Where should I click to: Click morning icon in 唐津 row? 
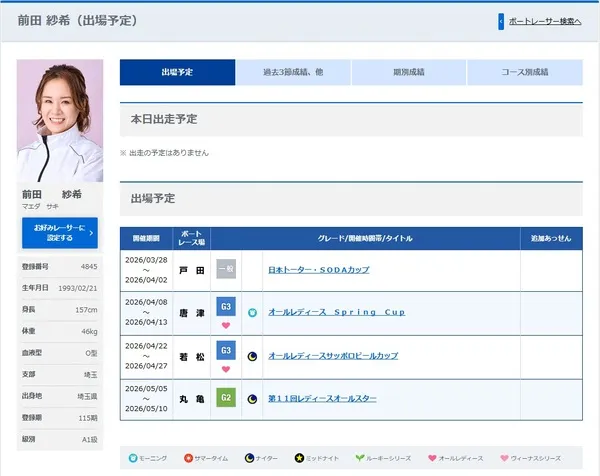pos(252,313)
